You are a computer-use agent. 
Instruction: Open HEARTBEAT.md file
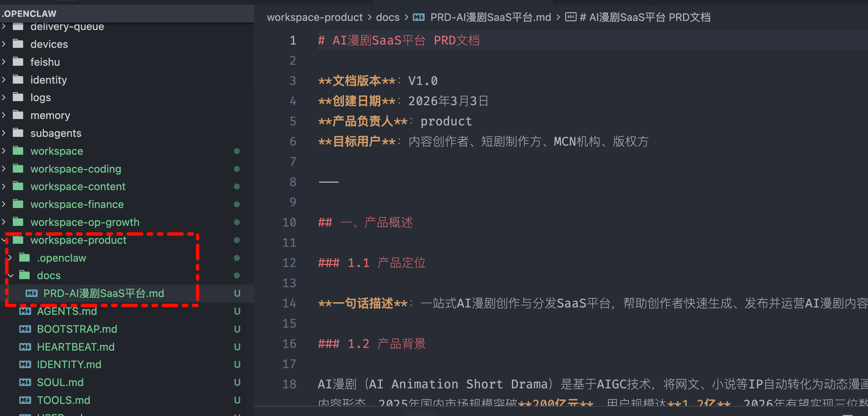click(76, 347)
